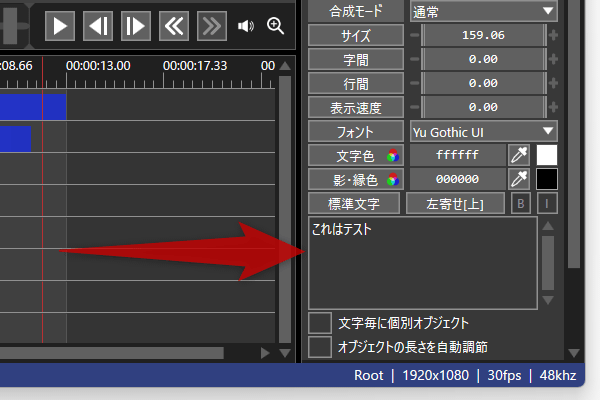Select the 表示速度 value field
The height and width of the screenshot is (400, 600).
(484, 107)
